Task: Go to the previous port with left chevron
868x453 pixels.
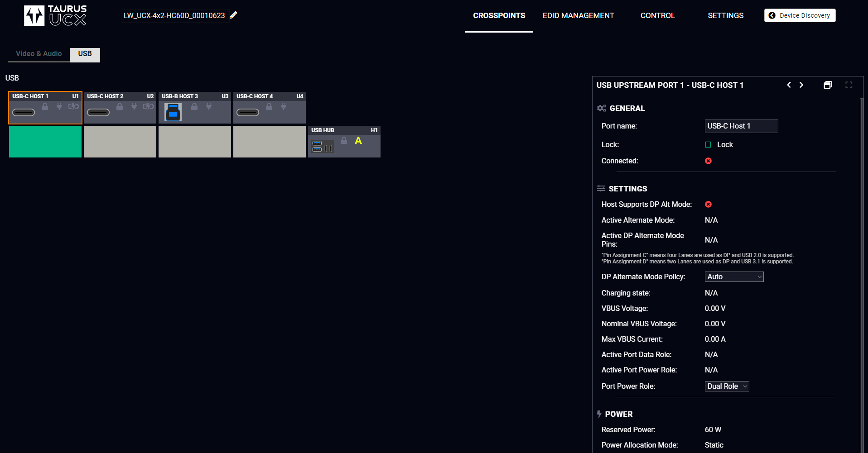Action: [789, 85]
